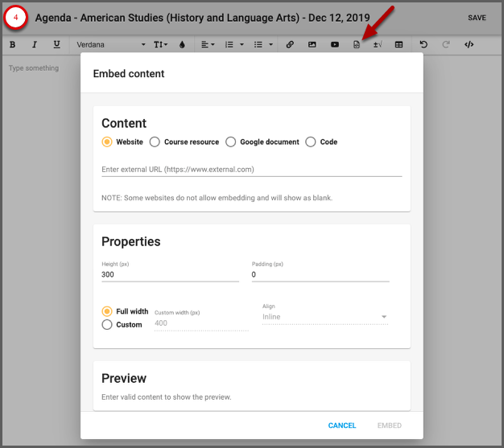Click the insert table icon
504x448 pixels.
[x=399, y=45]
